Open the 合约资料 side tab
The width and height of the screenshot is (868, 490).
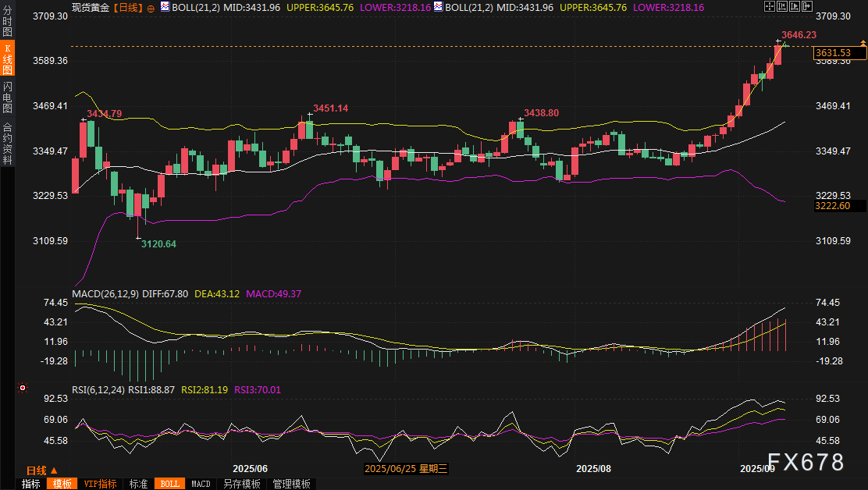[7, 144]
